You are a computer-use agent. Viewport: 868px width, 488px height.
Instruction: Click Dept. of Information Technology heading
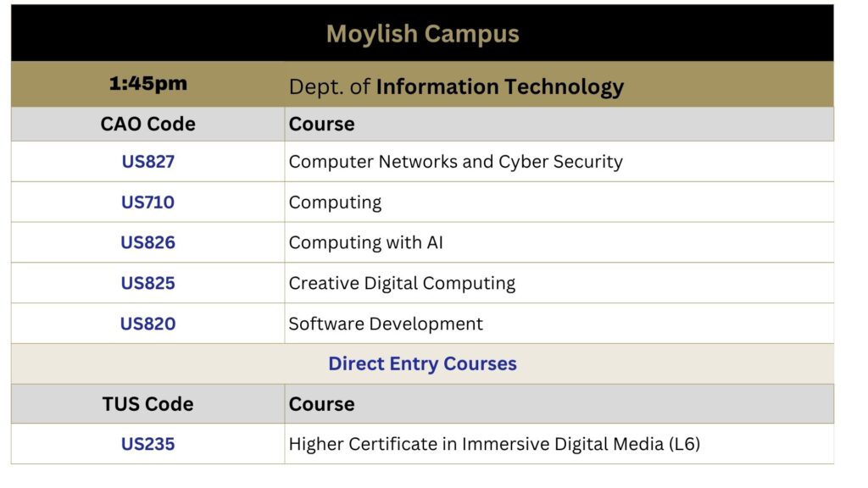(x=456, y=87)
